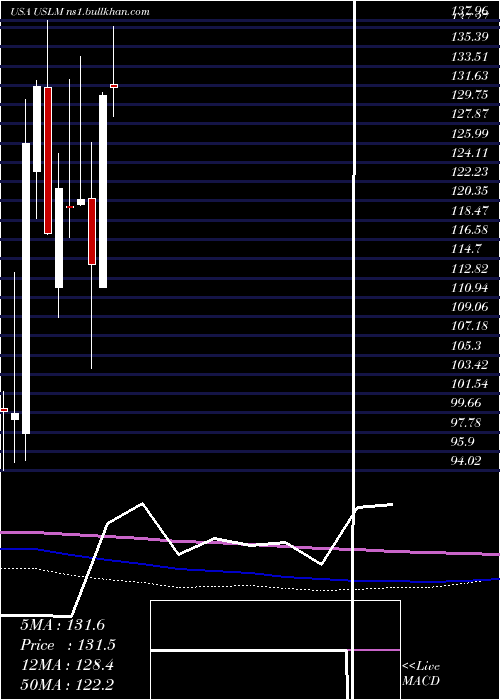This screenshot has height=700, width=500.
Task: Select the 133.51 price axis label
Action: tap(469, 56)
